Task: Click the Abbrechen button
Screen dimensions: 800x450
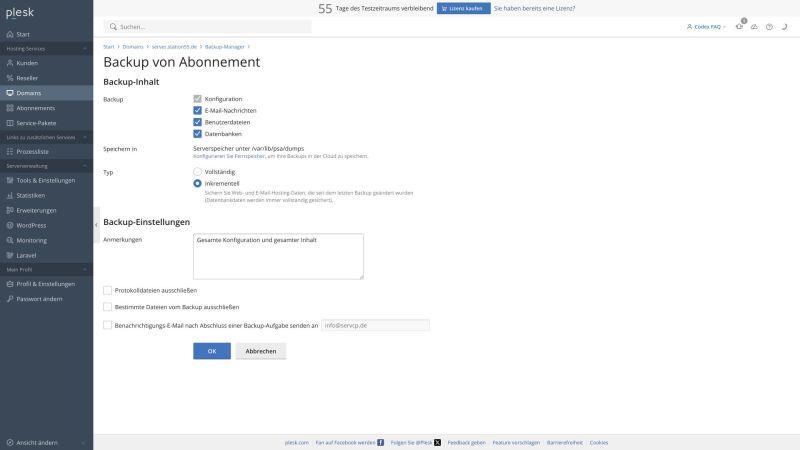Action: [261, 351]
